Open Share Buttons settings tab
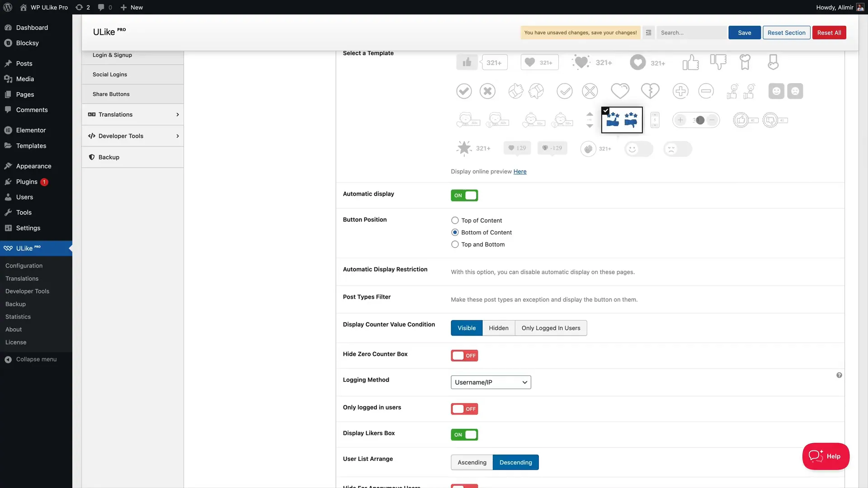The width and height of the screenshot is (868, 488). [x=132, y=94]
